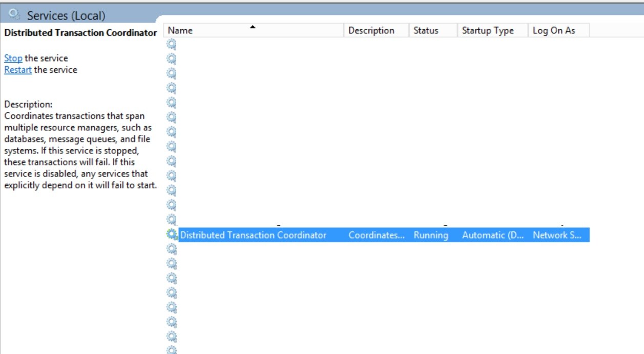Click the Services (Local) magnifier gear icon
This screenshot has width=644, height=354.
[15, 14]
